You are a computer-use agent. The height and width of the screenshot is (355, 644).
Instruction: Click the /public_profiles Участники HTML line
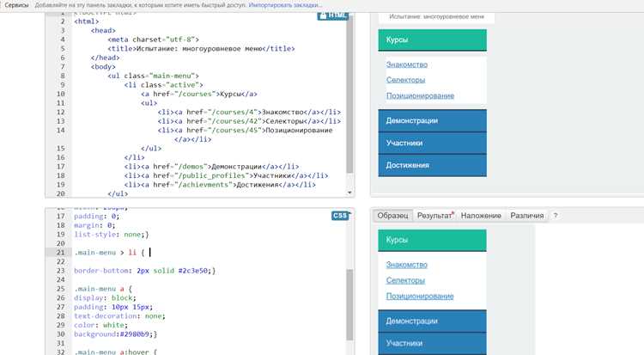point(226,175)
